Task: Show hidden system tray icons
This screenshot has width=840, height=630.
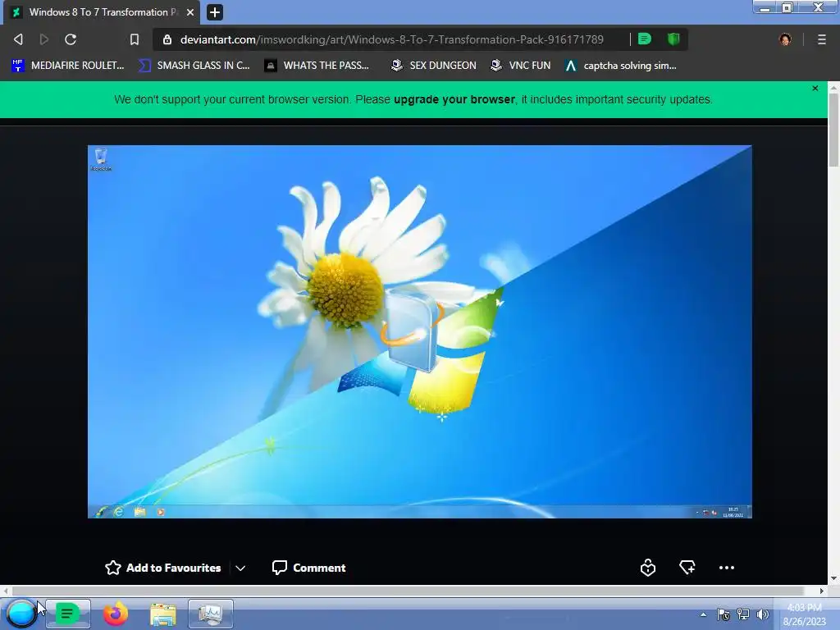Action: click(703, 614)
